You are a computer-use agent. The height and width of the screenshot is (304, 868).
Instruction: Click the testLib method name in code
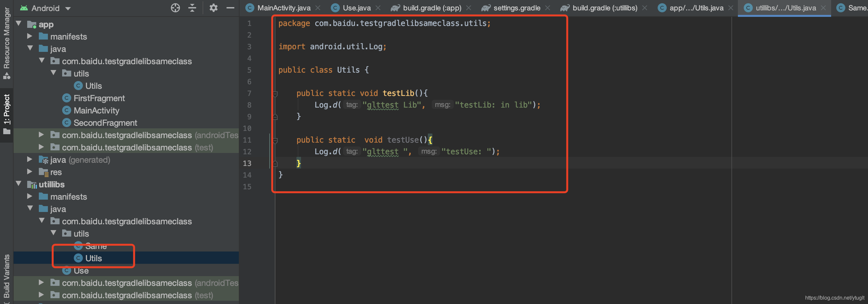(x=398, y=93)
